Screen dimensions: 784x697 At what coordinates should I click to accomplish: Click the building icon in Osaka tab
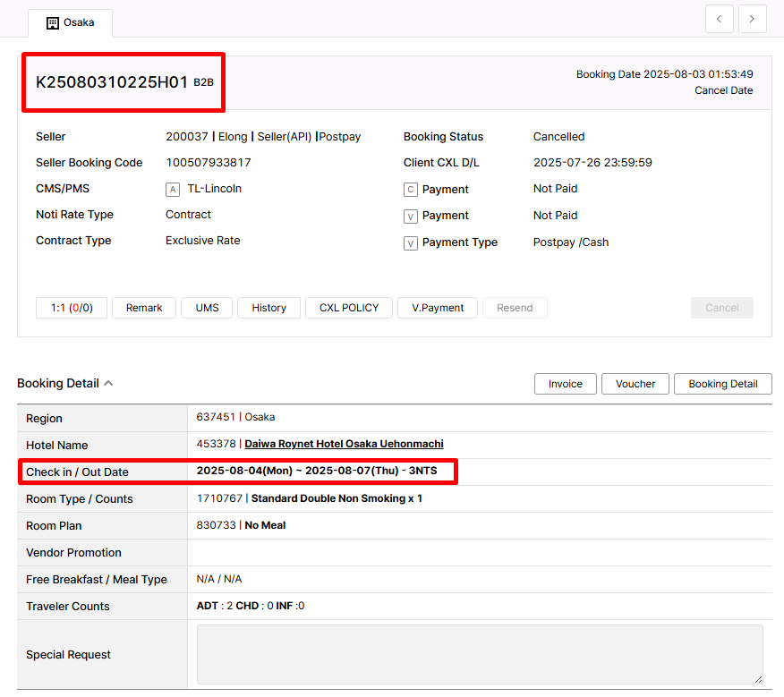point(53,22)
